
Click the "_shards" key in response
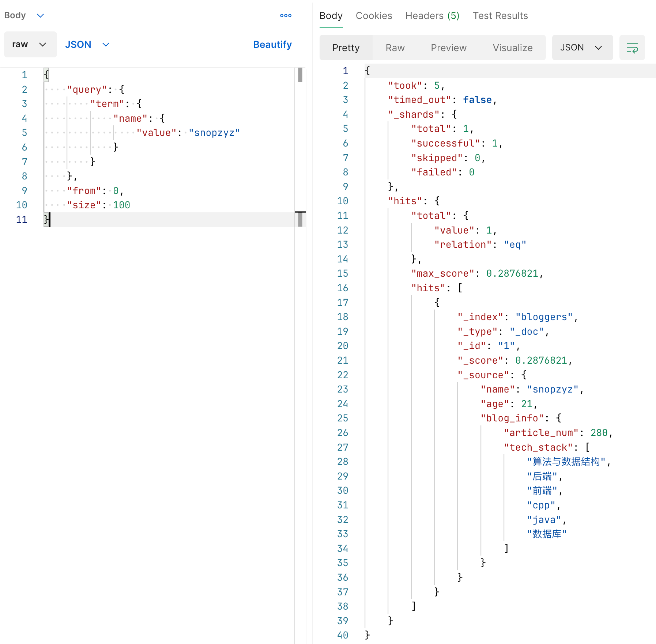click(414, 114)
